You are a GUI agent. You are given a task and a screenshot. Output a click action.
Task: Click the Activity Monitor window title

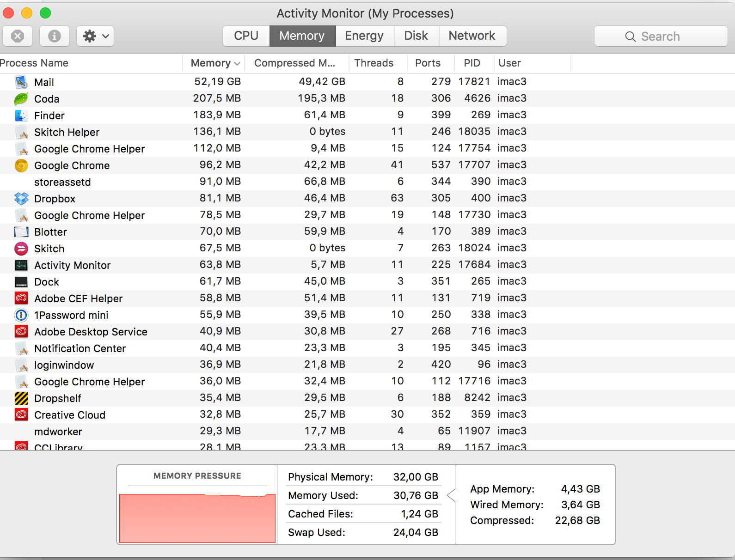(x=365, y=13)
